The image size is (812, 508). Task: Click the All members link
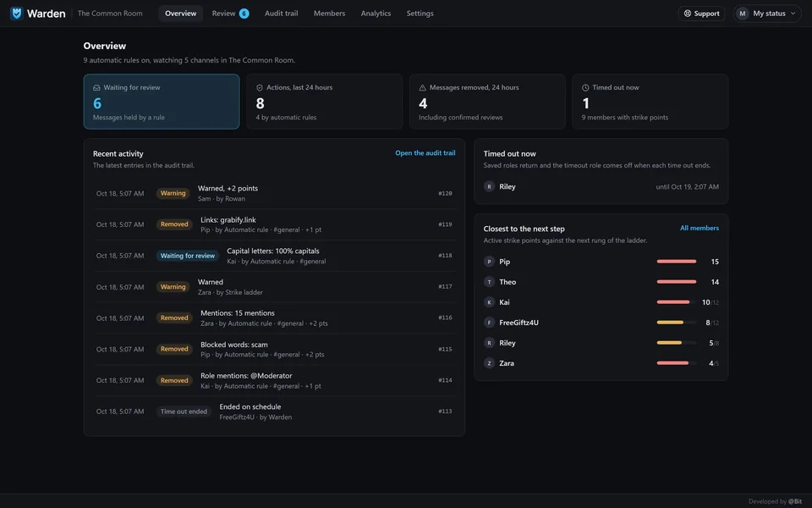click(700, 228)
